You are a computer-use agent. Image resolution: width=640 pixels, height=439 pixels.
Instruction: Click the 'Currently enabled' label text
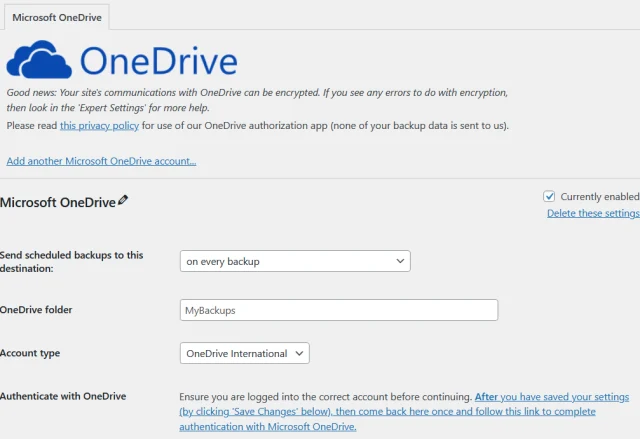click(x=599, y=197)
